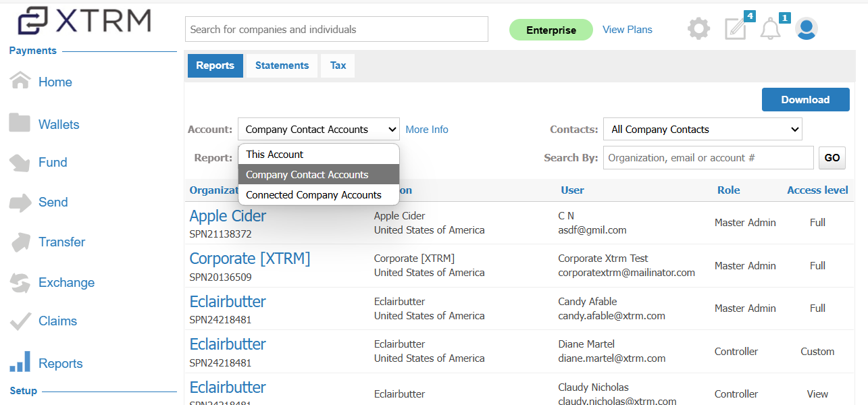
Task: Click account number SPN20136509
Action: [x=220, y=277]
